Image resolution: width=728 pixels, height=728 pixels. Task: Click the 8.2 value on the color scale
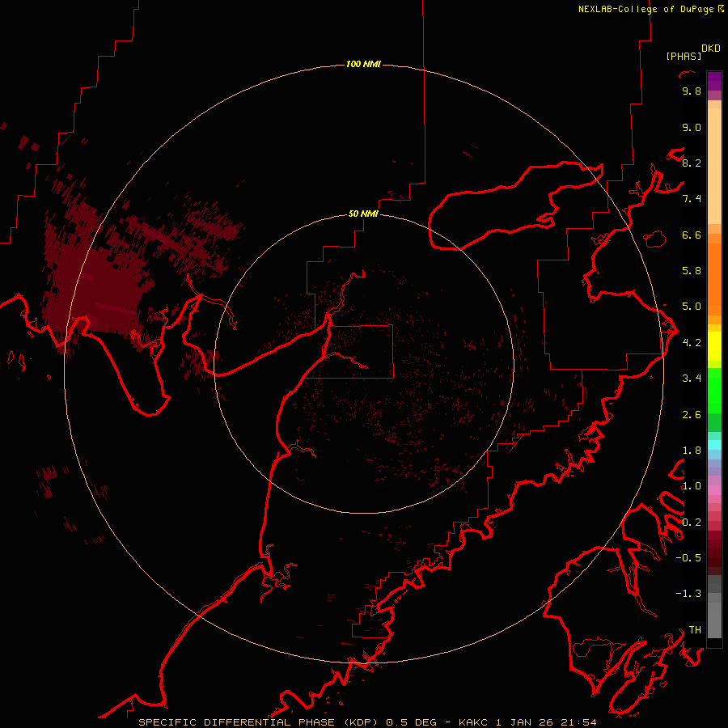(692, 163)
